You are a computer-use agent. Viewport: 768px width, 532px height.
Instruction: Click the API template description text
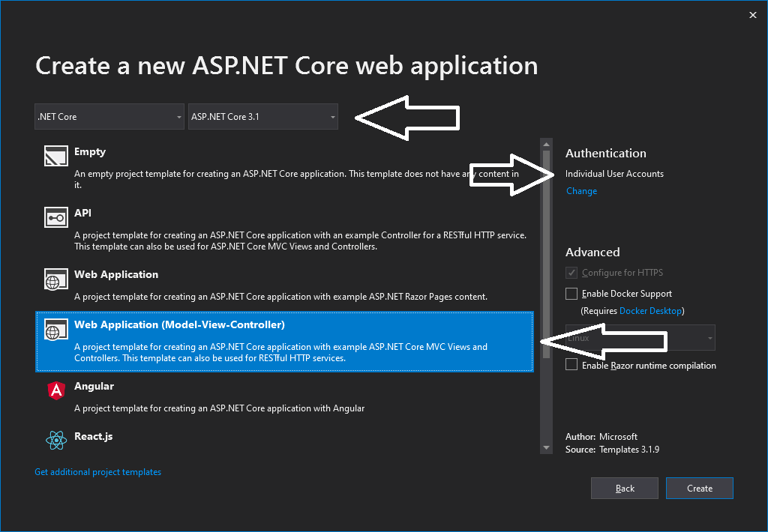(x=300, y=241)
